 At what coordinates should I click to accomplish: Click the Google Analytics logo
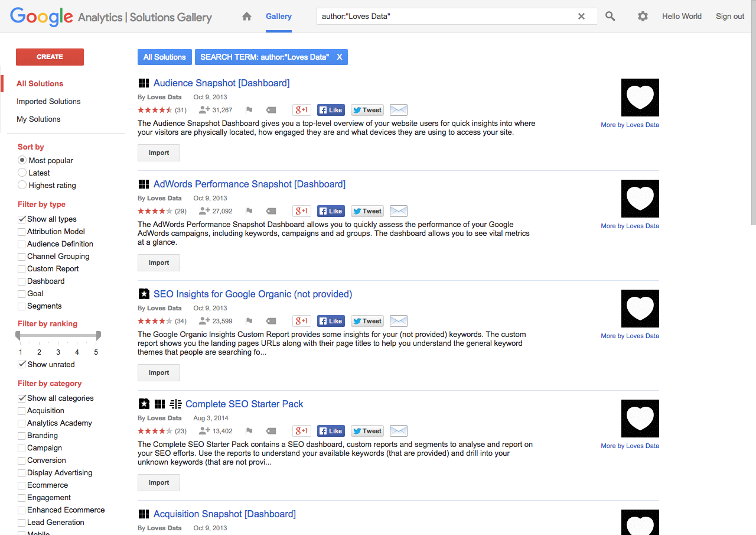coord(111,17)
